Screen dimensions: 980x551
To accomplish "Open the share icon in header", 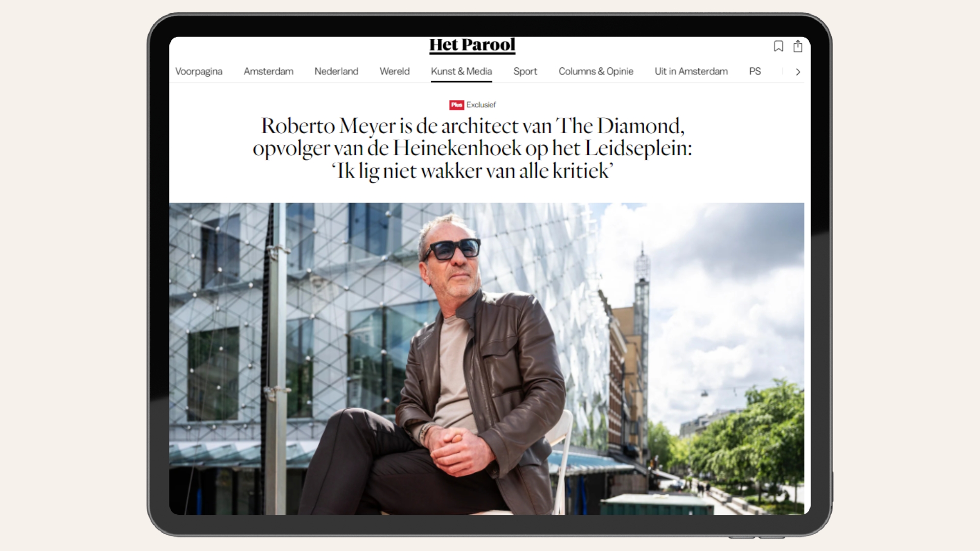I will (x=798, y=46).
